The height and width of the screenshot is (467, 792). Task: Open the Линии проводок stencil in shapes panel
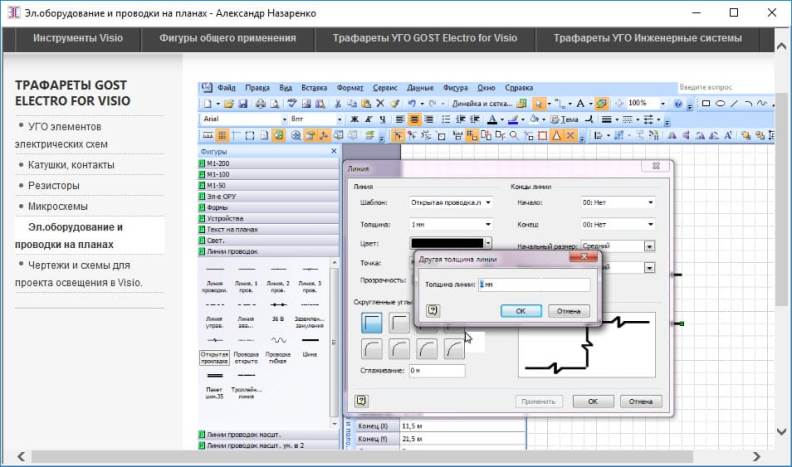[268, 251]
